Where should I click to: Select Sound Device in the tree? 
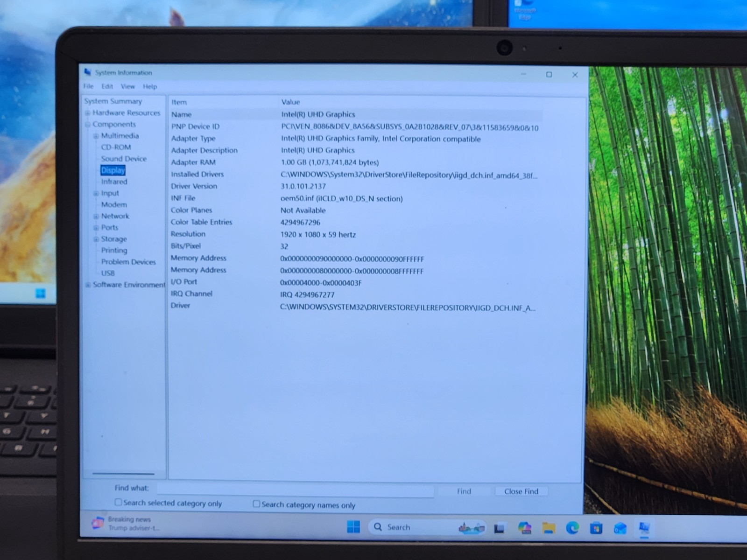pos(124,159)
